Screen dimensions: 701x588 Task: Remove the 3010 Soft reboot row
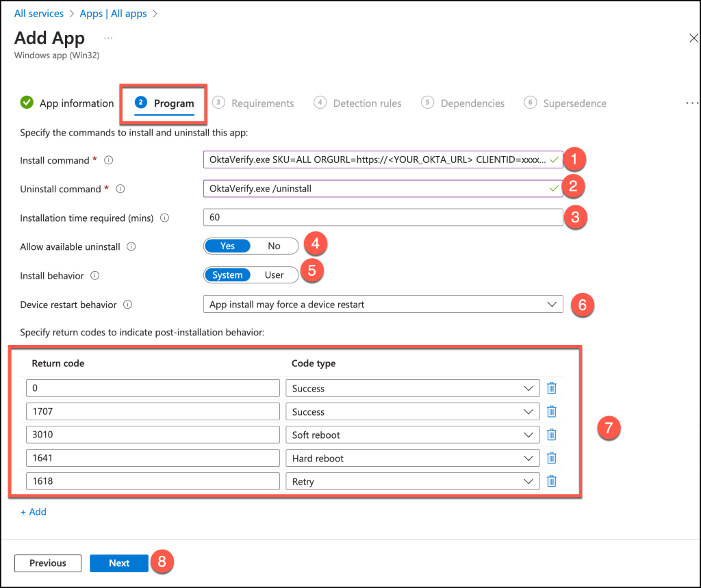551,435
